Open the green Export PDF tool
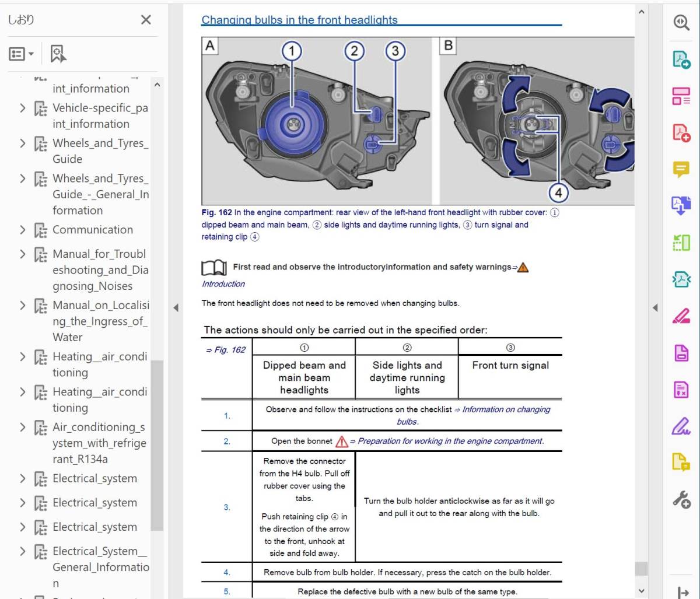Image resolution: width=700 pixels, height=599 pixels. [681, 59]
